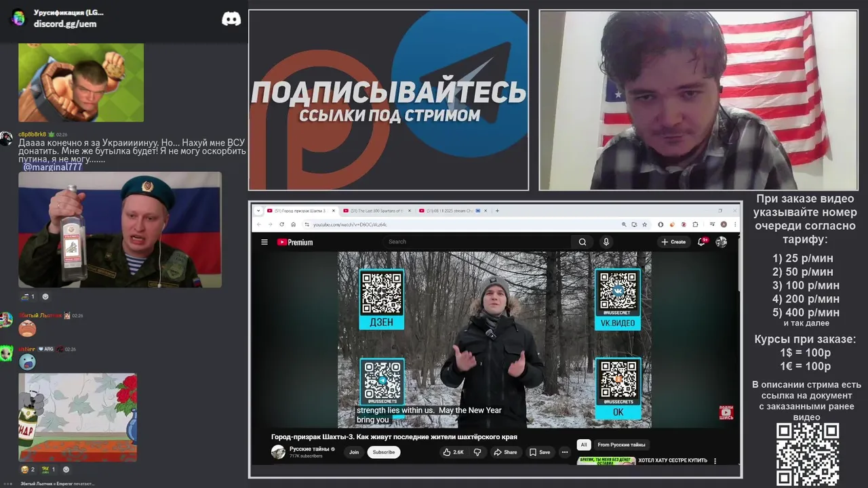
Task: Select the 'All' filter chip
Action: 583,445
